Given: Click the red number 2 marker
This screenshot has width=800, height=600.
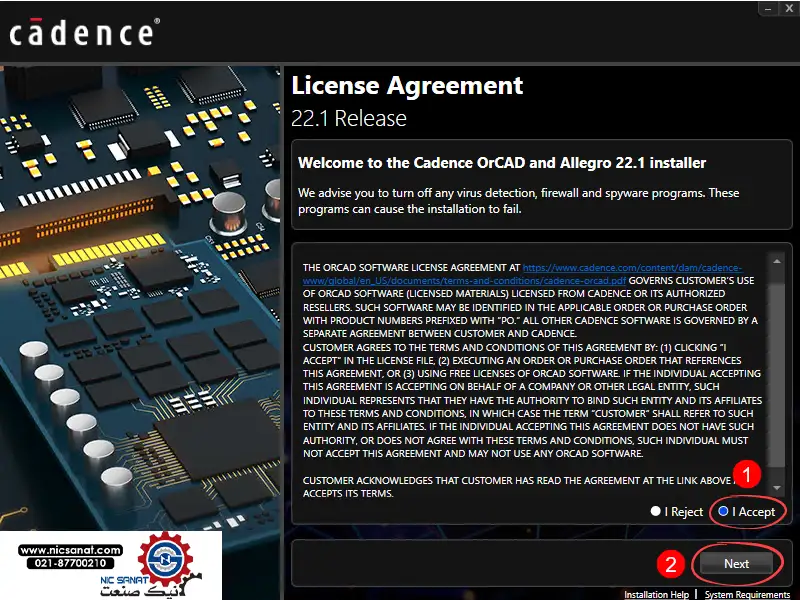Looking at the screenshot, I should click(x=672, y=563).
